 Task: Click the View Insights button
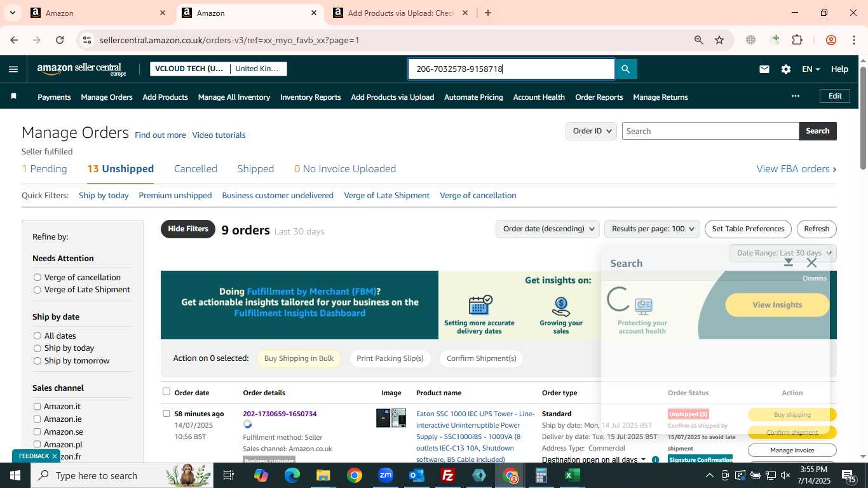pyautogui.click(x=777, y=305)
